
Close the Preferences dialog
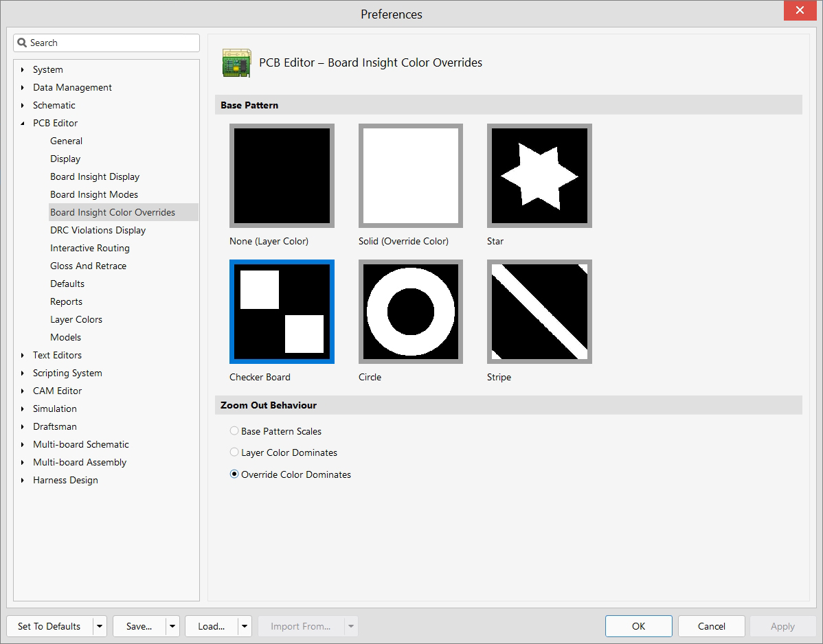[x=800, y=10]
